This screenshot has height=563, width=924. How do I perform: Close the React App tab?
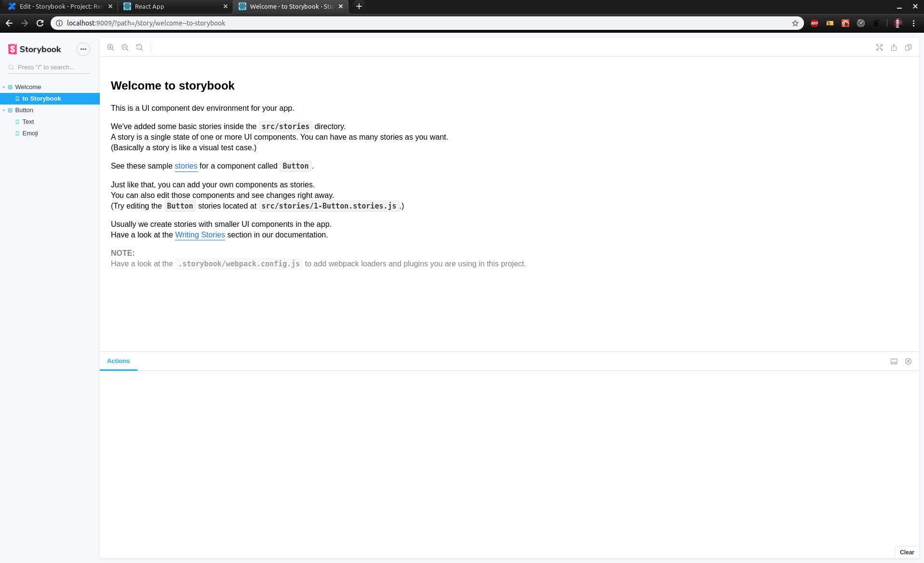point(225,6)
